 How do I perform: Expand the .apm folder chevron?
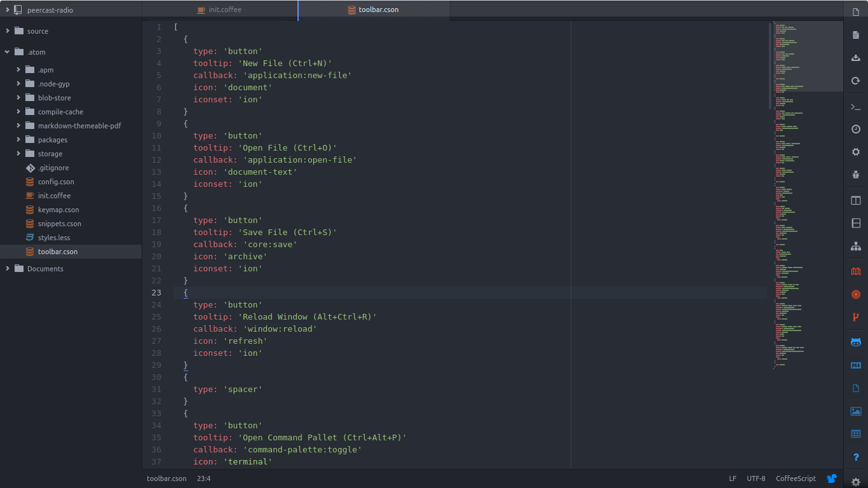[18, 70]
